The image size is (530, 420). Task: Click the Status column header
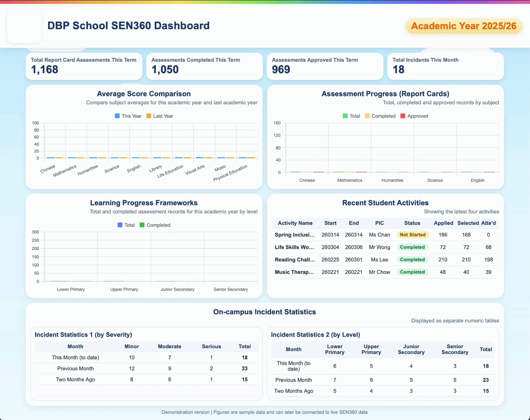tap(412, 223)
